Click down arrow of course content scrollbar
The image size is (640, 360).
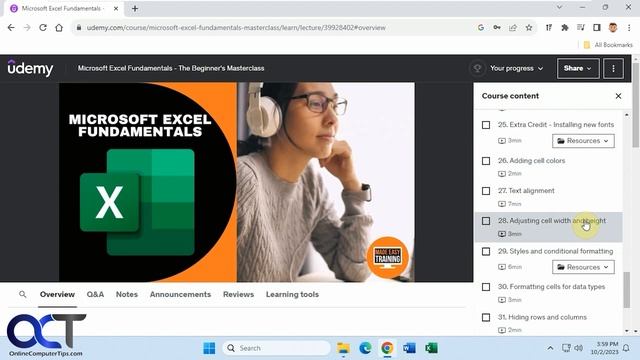point(627,331)
